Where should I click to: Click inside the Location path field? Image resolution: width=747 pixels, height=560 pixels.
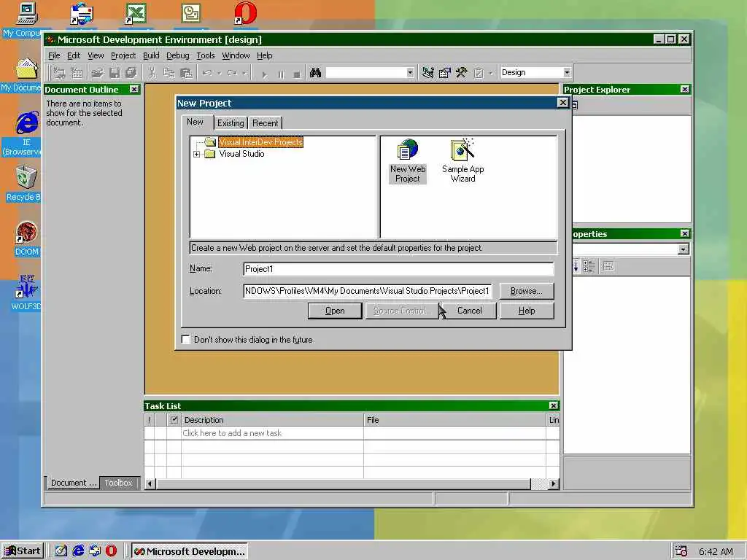point(368,291)
